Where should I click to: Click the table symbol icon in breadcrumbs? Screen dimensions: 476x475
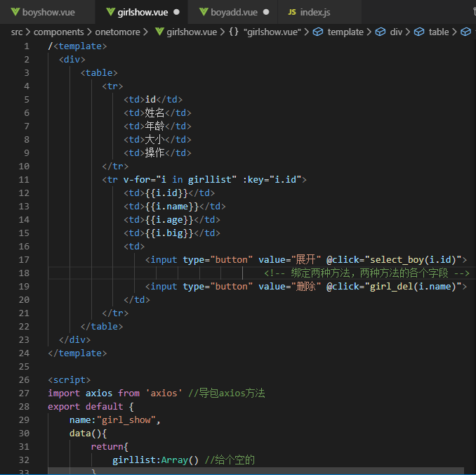tap(419, 32)
